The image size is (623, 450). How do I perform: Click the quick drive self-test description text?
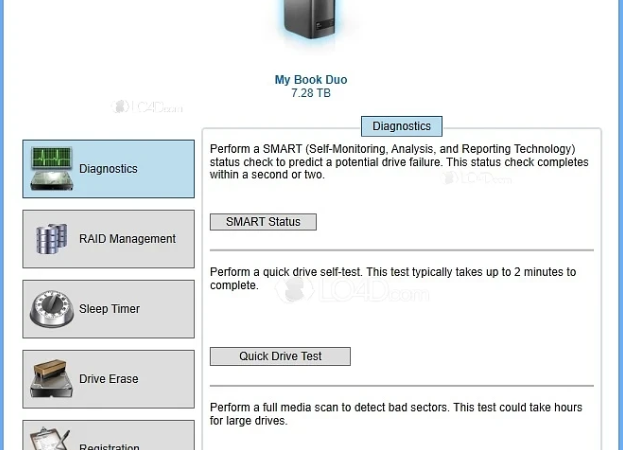pos(393,278)
